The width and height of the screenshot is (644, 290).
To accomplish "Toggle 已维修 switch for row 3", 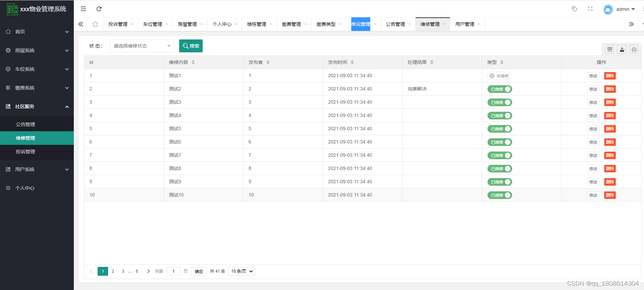I will (x=499, y=102).
